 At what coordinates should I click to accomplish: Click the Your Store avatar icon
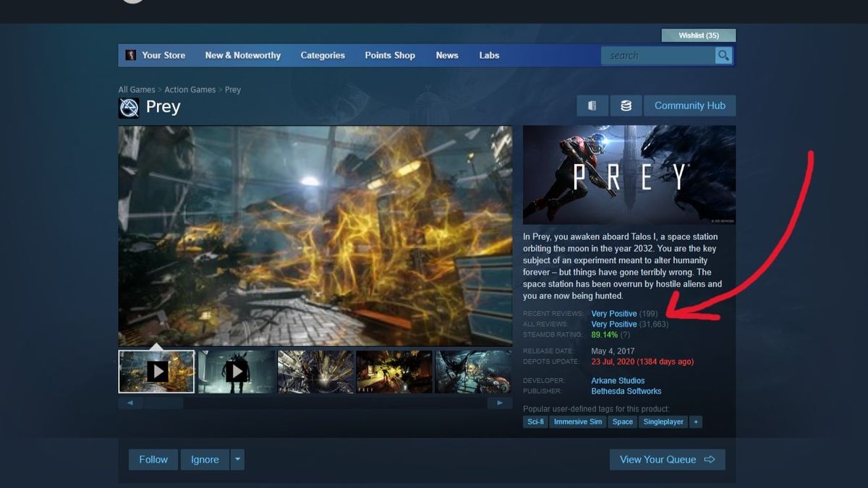(131, 55)
